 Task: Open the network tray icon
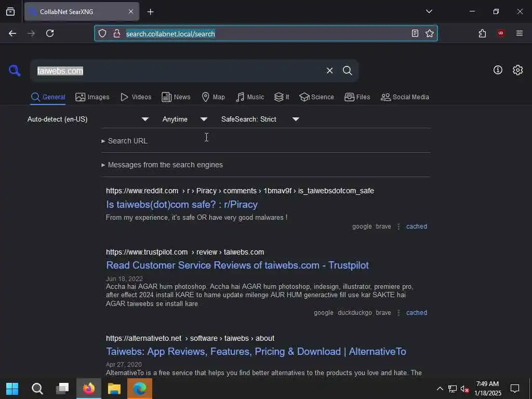pos(453,389)
